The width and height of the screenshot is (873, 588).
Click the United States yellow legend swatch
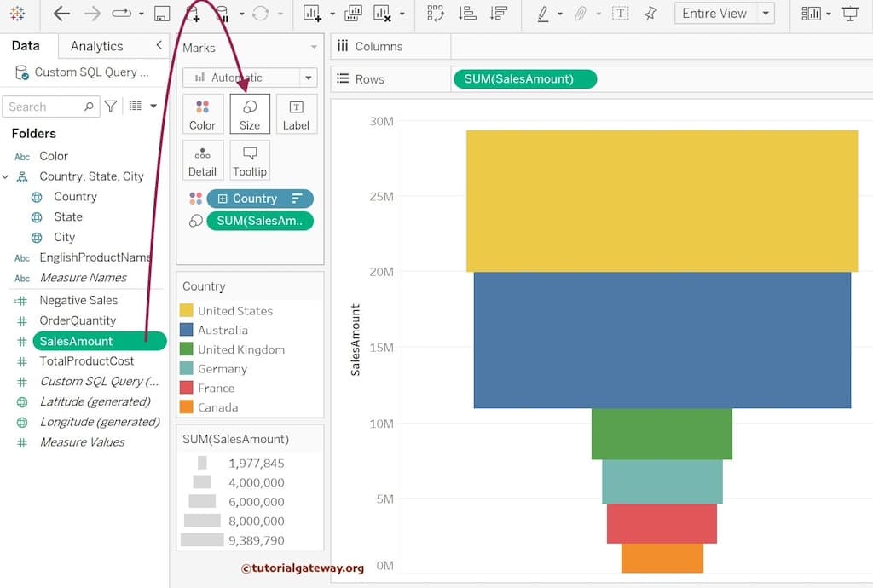click(x=186, y=311)
